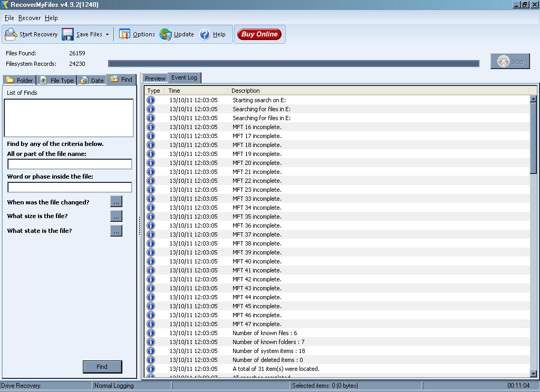The image size is (540, 392).
Task: Click into the file name input field
Action: tap(70, 164)
